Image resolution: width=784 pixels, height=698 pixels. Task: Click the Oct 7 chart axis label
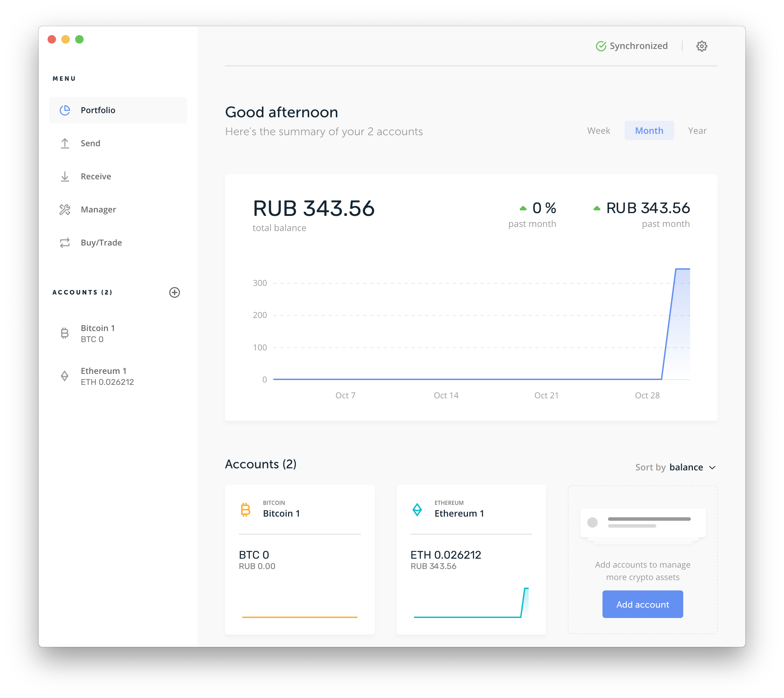(345, 396)
